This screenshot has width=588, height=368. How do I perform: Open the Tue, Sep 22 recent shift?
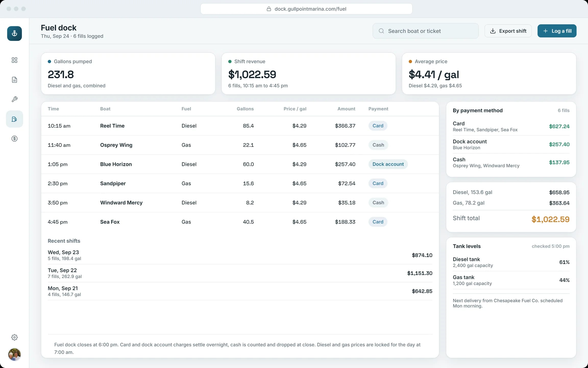240,273
